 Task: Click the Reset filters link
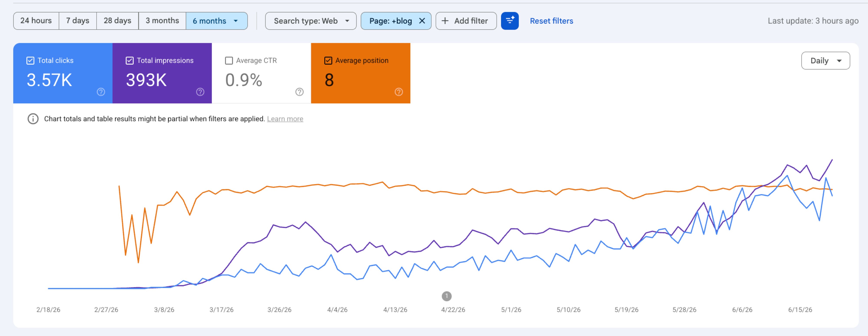point(551,21)
